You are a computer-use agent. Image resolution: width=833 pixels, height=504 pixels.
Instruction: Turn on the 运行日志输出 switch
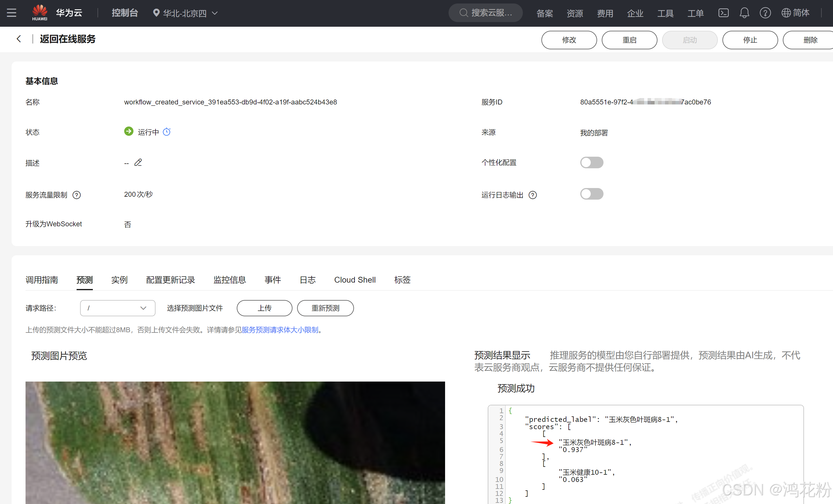[x=591, y=194]
